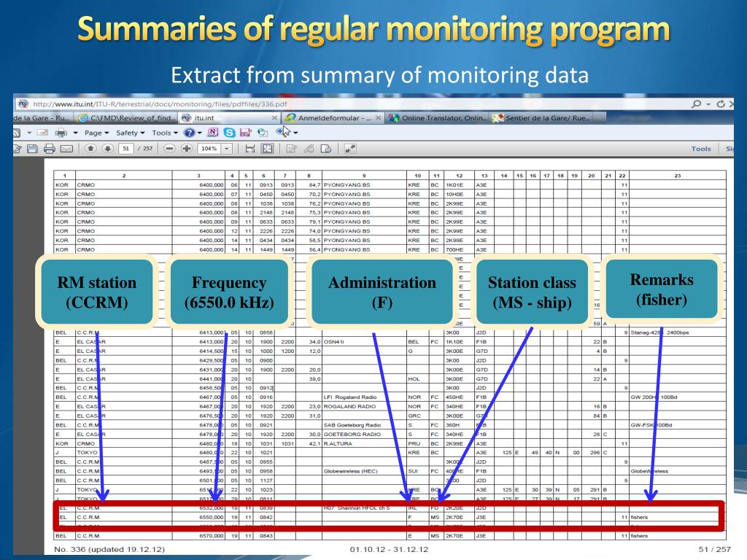
Task: Click 'LFI Rogaland Radio' cell
Action: (350, 397)
